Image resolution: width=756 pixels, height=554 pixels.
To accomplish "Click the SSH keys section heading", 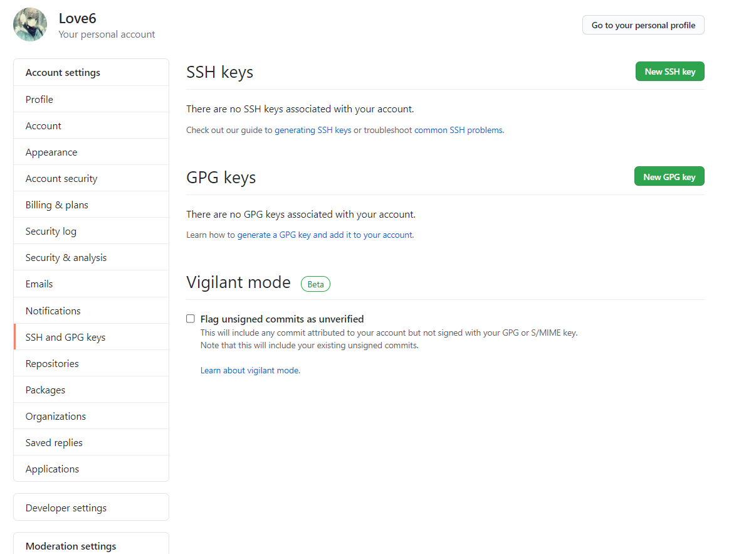I will [x=220, y=72].
